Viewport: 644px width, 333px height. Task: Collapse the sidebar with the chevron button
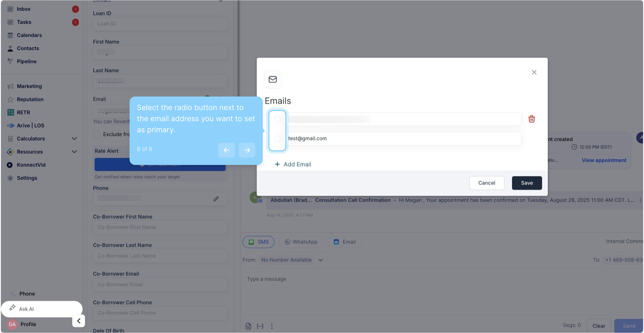tap(79, 321)
